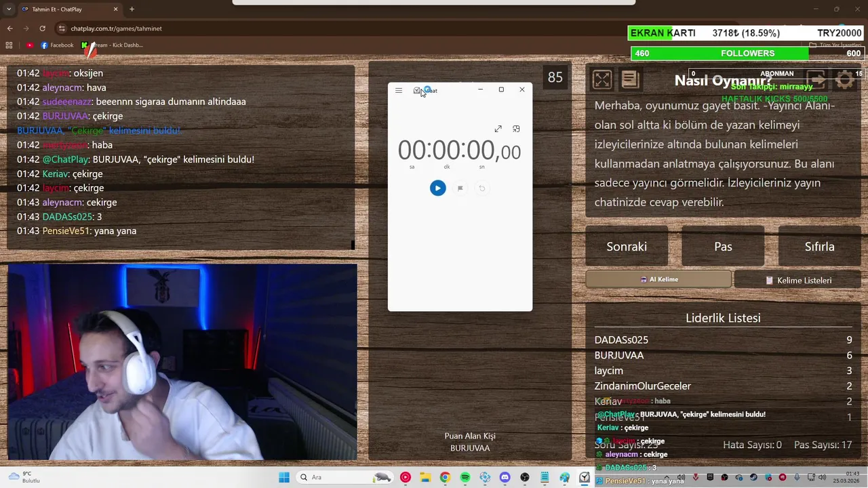Screen dimensions: 868x488
Task: Click ZindanimOlurGeceler in the leaderboard
Action: 643,386
